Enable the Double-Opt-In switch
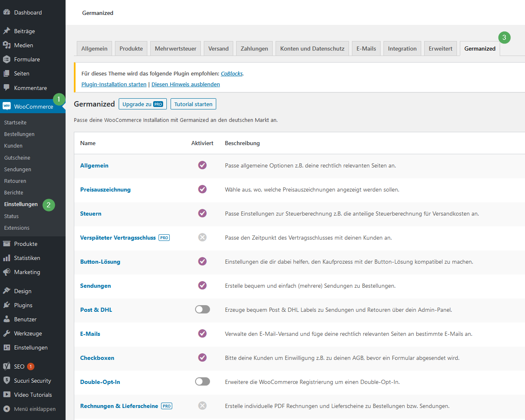 [203, 382]
